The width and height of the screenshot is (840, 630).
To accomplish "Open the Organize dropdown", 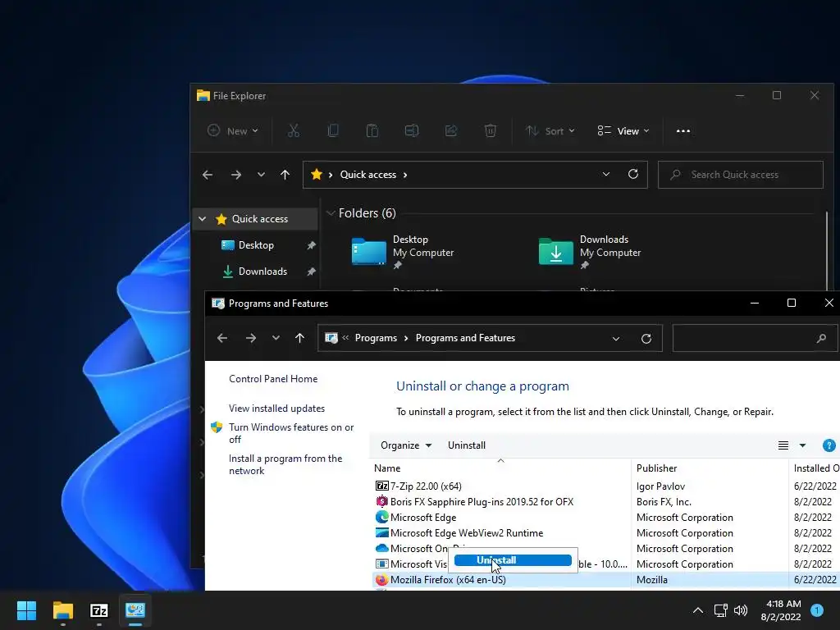I will [x=405, y=445].
